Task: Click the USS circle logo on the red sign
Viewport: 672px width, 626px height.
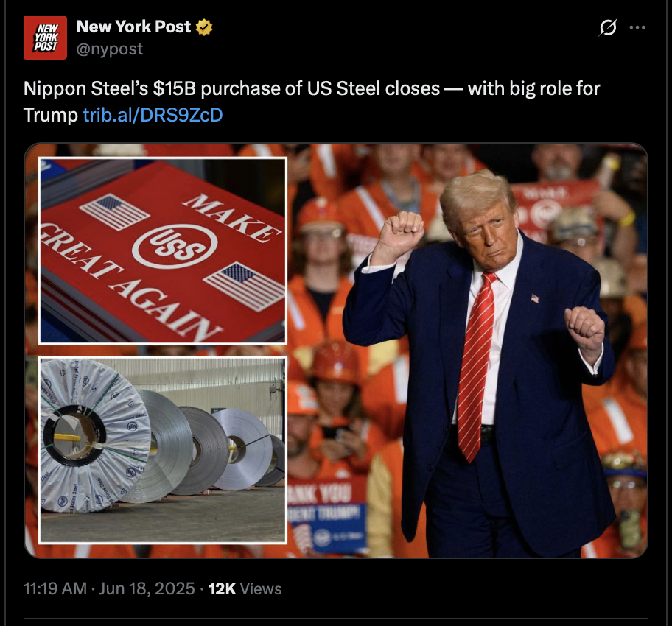Action: click(175, 247)
